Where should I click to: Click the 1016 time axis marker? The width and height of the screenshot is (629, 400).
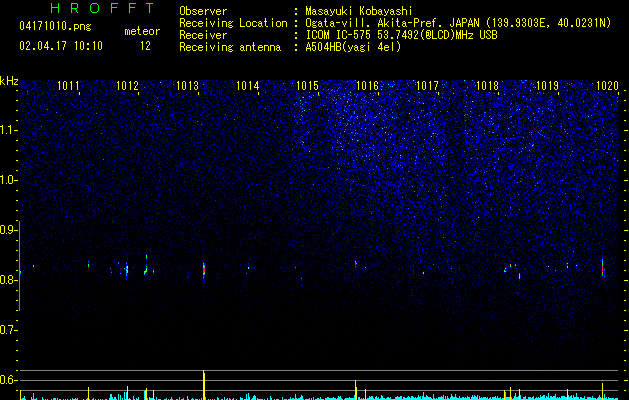(x=367, y=86)
